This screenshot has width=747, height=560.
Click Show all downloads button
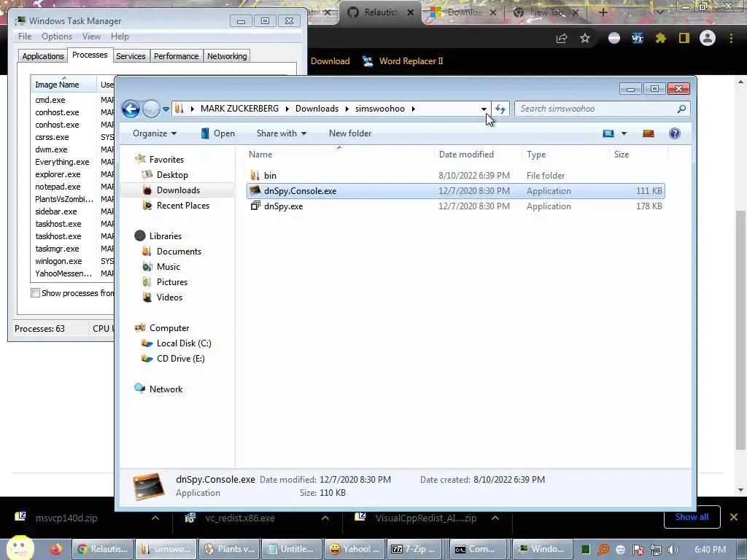coord(692,517)
